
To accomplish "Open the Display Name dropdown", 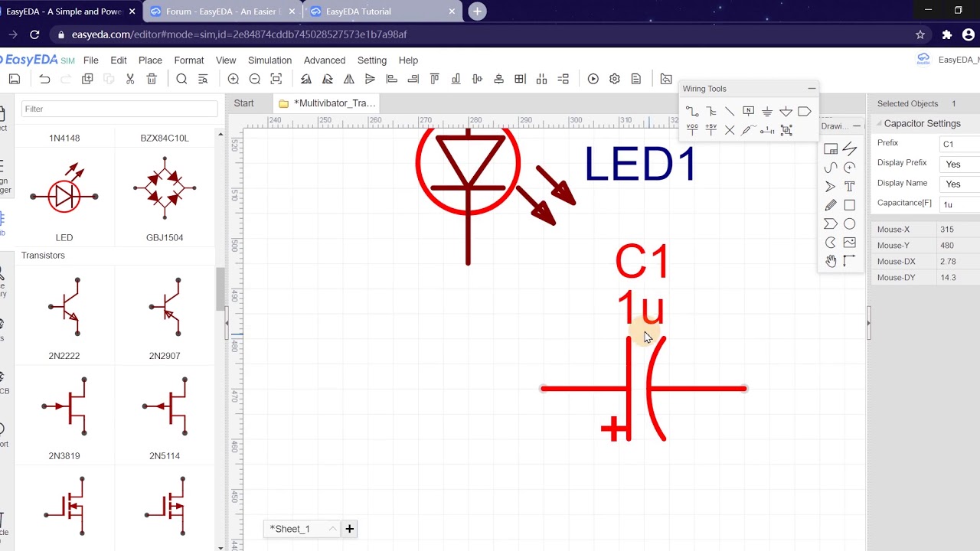I will (x=960, y=184).
